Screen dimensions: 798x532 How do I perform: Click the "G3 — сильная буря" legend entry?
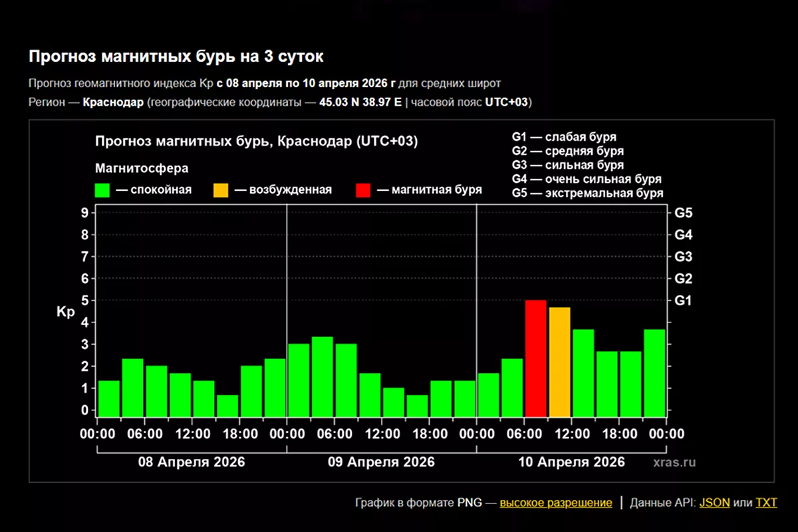(x=567, y=165)
